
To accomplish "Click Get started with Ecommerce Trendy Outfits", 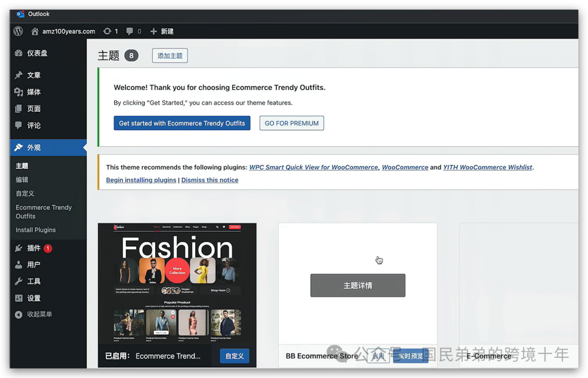I will 182,123.
